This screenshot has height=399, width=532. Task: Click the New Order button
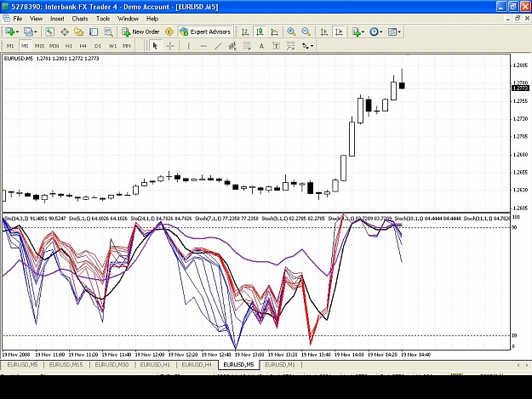click(140, 31)
